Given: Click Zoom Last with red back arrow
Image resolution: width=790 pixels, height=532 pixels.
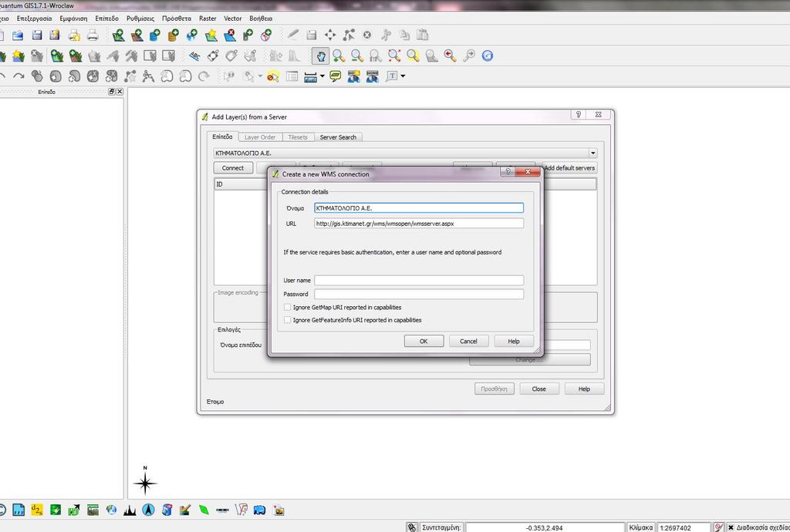Looking at the screenshot, I should point(451,56).
